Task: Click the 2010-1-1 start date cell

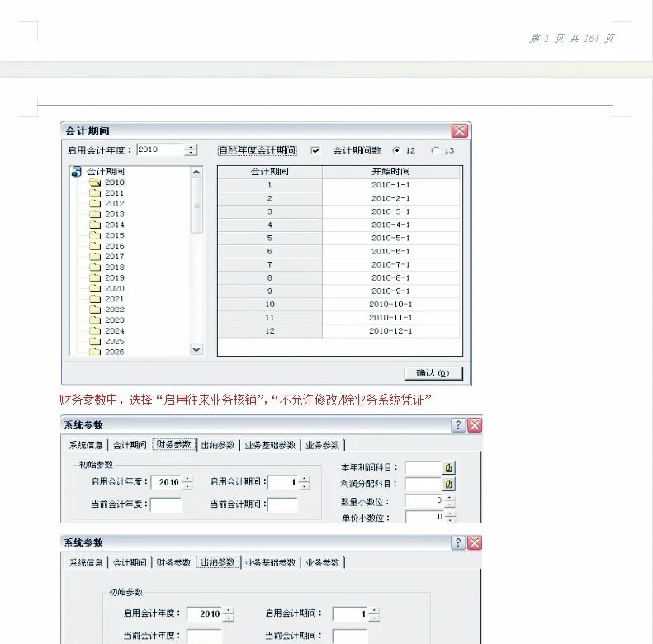Action: 391,185
